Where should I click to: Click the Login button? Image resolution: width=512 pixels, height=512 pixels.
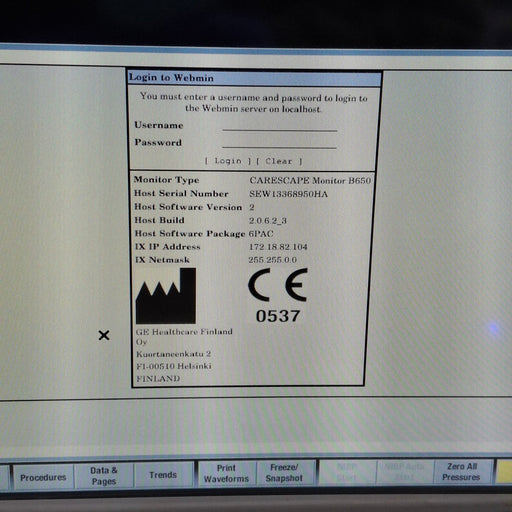228,161
